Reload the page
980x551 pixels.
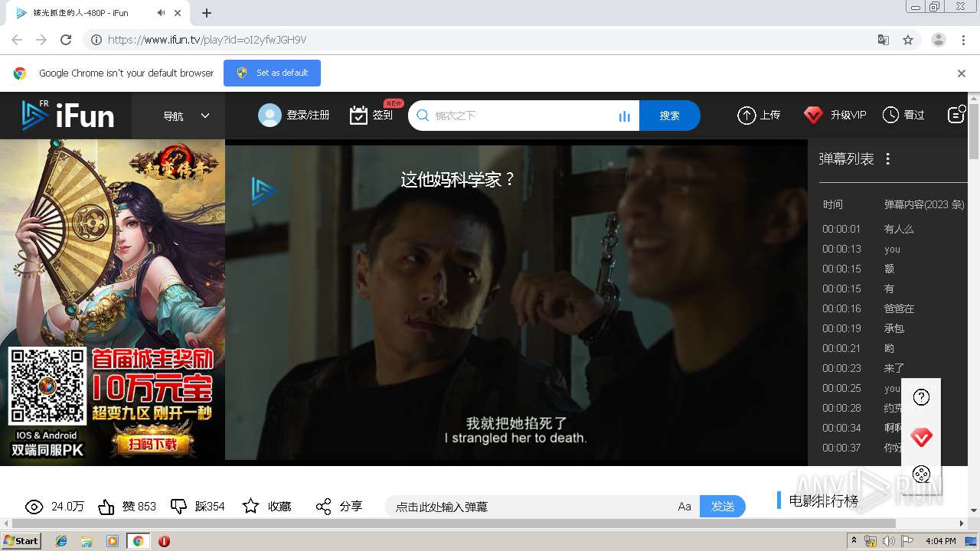pos(66,40)
